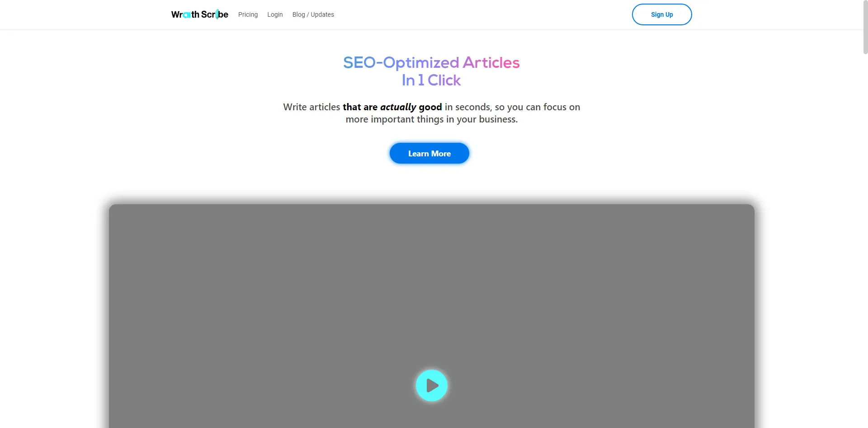The height and width of the screenshot is (428, 868).
Task: Click the 'In 1 Click' heading line
Action: click(431, 80)
